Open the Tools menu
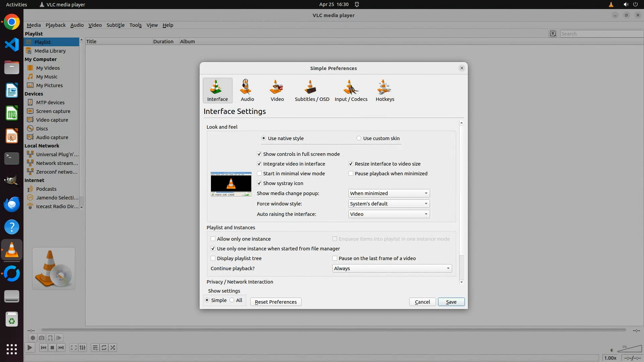 [136, 25]
